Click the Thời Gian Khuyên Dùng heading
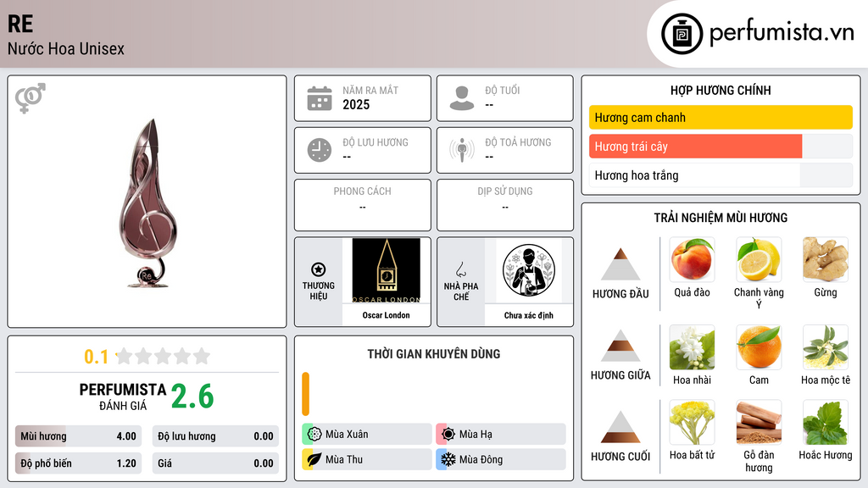 tap(433, 354)
